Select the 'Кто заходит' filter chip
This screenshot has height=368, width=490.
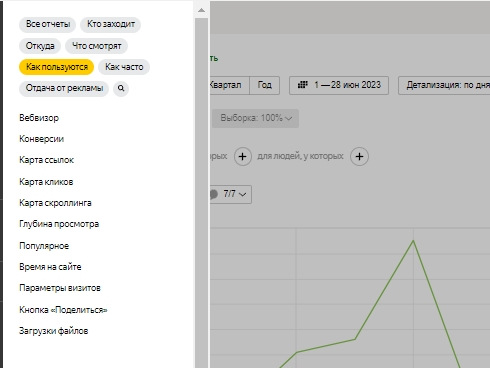pos(111,24)
